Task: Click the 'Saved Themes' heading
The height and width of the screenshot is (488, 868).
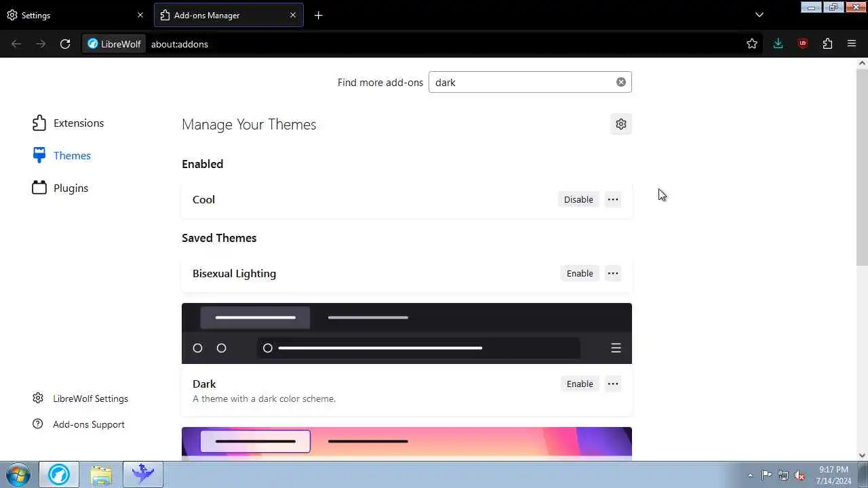Action: click(x=219, y=238)
